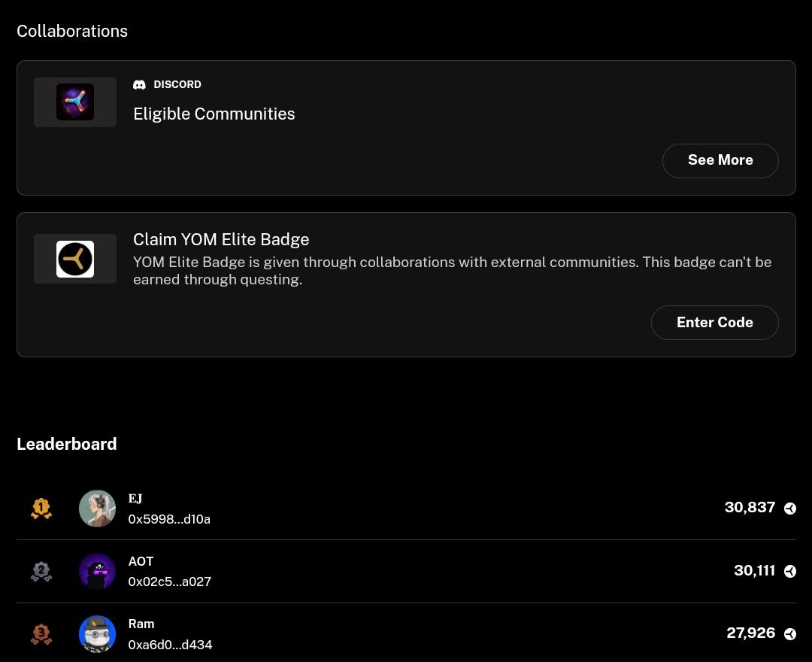Click the Discord logo icon
Viewport: 812px width, 662px height.
(x=139, y=84)
